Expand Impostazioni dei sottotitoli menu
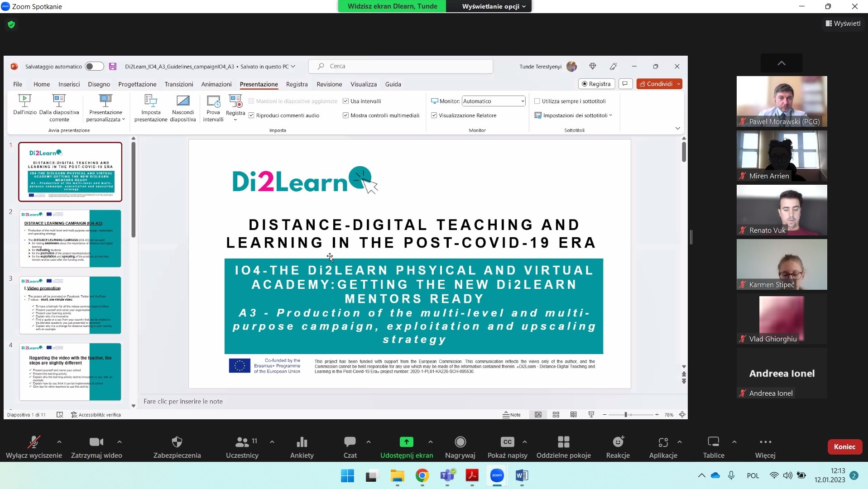Viewport: 868px width, 489px height. [573, 115]
